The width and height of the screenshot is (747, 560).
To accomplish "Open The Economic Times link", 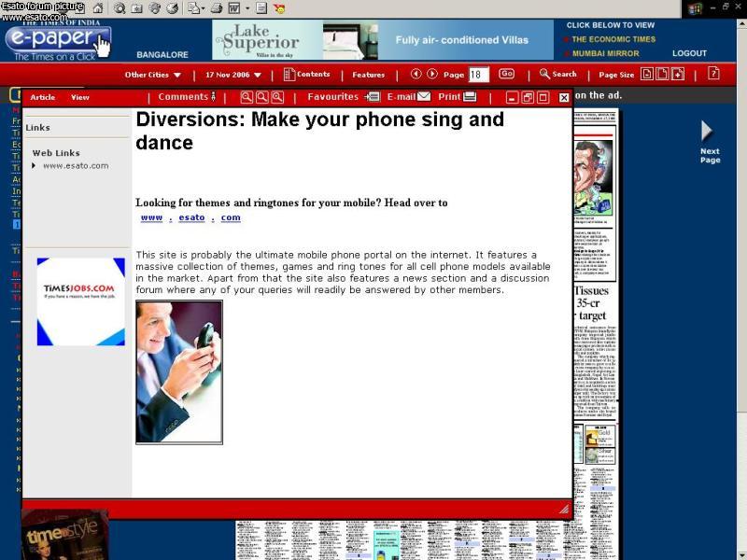I will tap(613, 39).
